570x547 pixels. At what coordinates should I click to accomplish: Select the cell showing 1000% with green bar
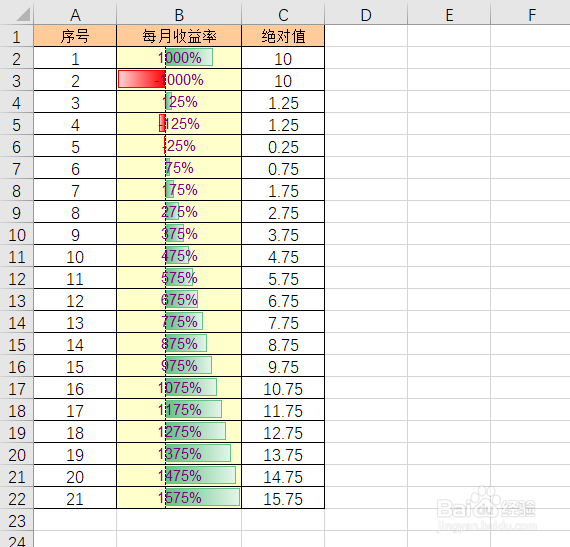(179, 58)
